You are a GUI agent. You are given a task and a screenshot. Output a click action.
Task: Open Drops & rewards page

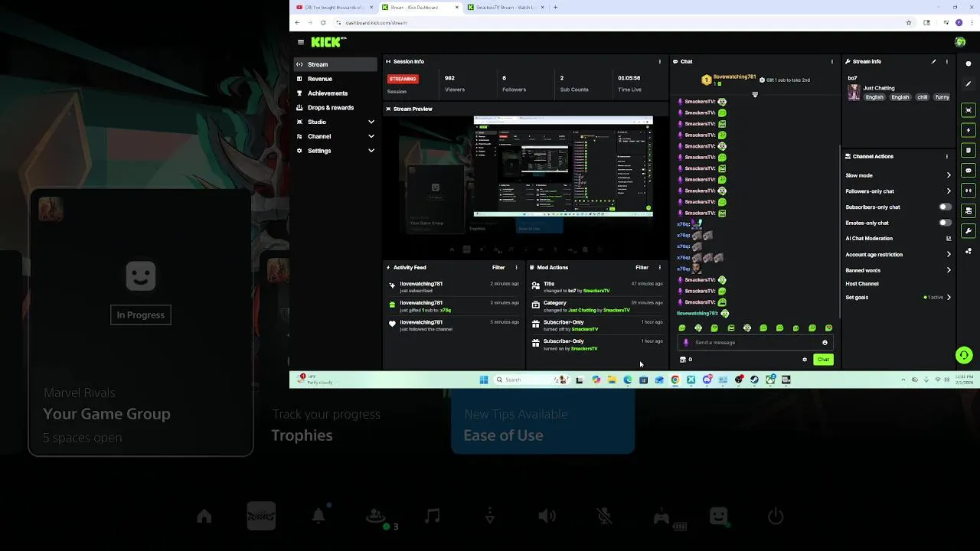pyautogui.click(x=335, y=108)
